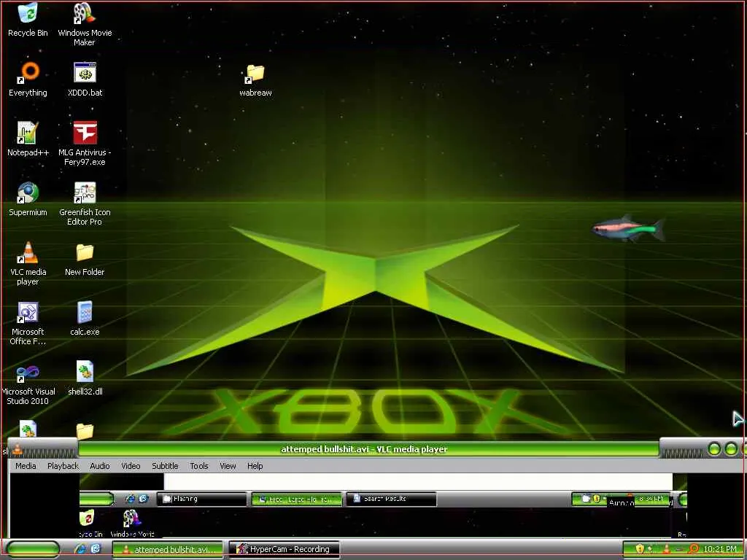Select VLC media player desktop shortcut
747x560 pixels.
tap(28, 262)
